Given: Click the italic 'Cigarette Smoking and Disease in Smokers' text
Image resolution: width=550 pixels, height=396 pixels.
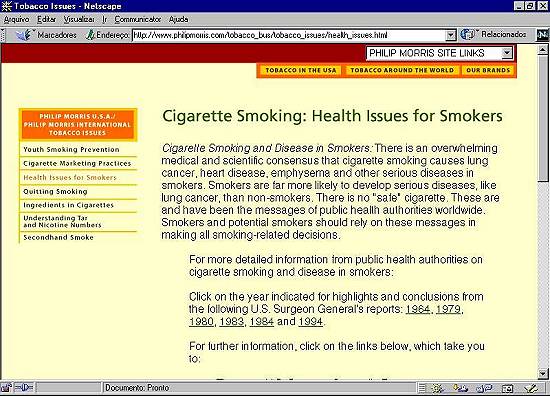Looking at the screenshot, I should 266,148.
